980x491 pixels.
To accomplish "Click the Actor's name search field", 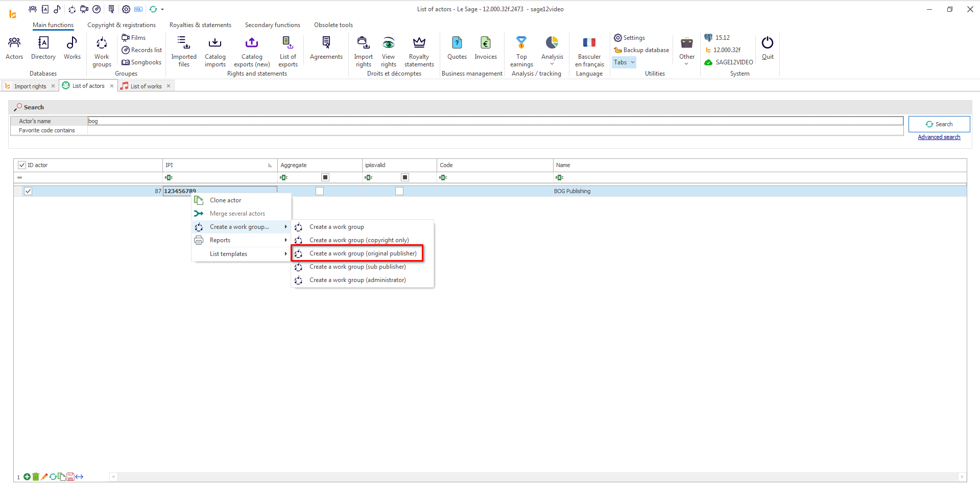I will click(x=494, y=121).
